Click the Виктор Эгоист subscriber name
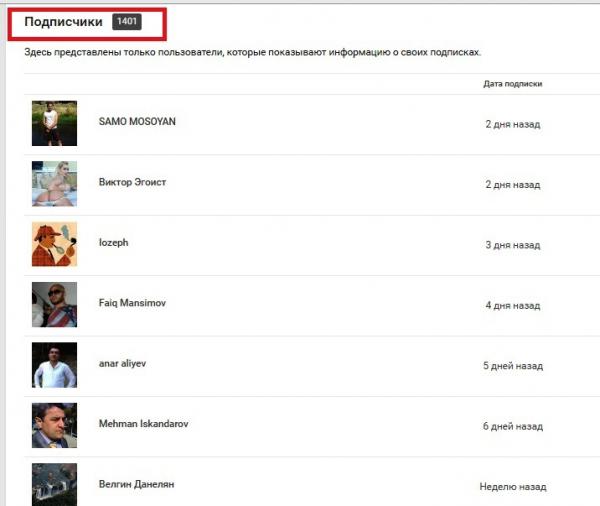The height and width of the screenshot is (506, 600). (x=132, y=182)
